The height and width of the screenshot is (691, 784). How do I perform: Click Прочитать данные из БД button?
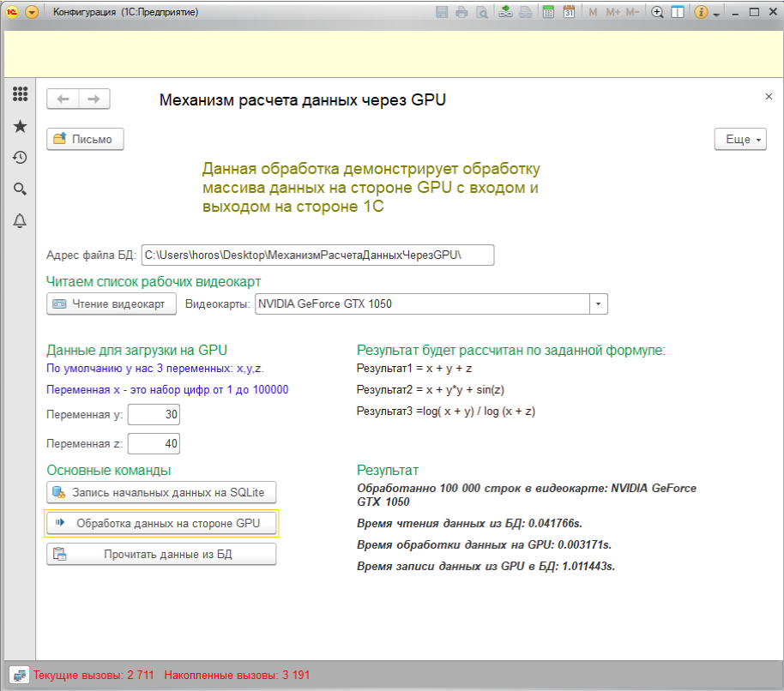161,555
